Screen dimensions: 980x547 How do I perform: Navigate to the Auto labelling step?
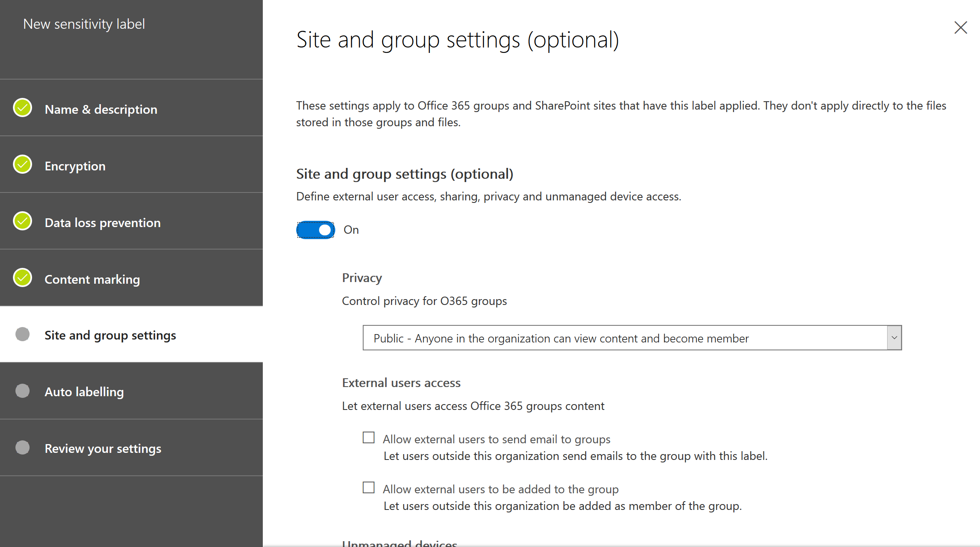point(83,391)
